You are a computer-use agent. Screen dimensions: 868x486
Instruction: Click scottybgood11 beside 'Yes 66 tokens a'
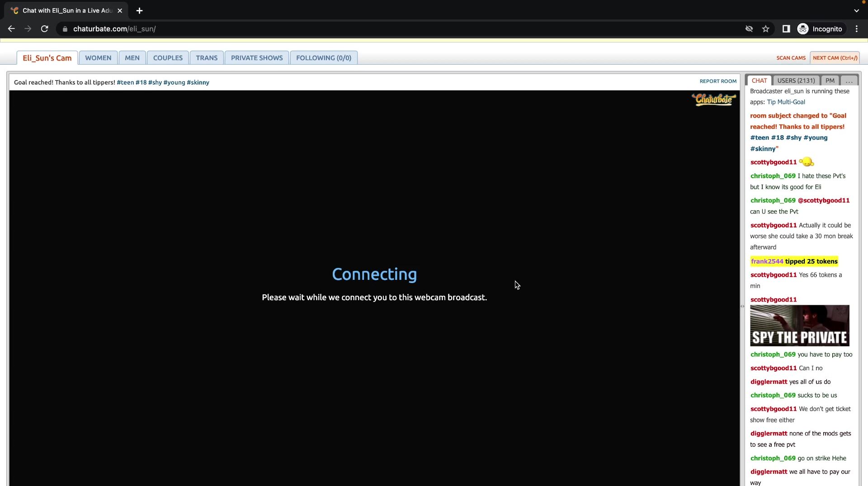[774, 275]
